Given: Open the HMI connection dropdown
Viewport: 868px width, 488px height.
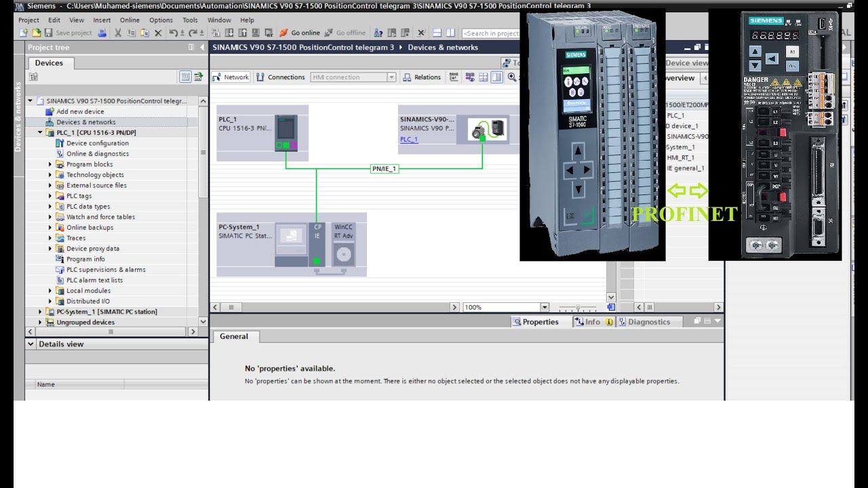Looking at the screenshot, I should [391, 77].
